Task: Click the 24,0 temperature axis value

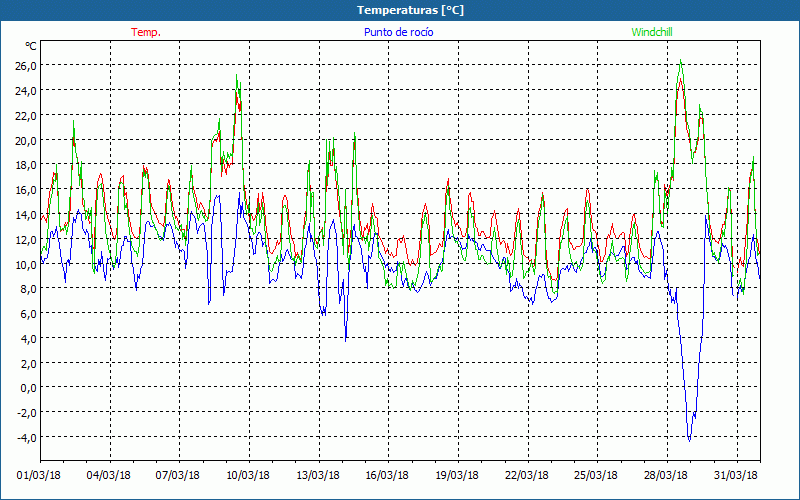Action: pos(26,91)
